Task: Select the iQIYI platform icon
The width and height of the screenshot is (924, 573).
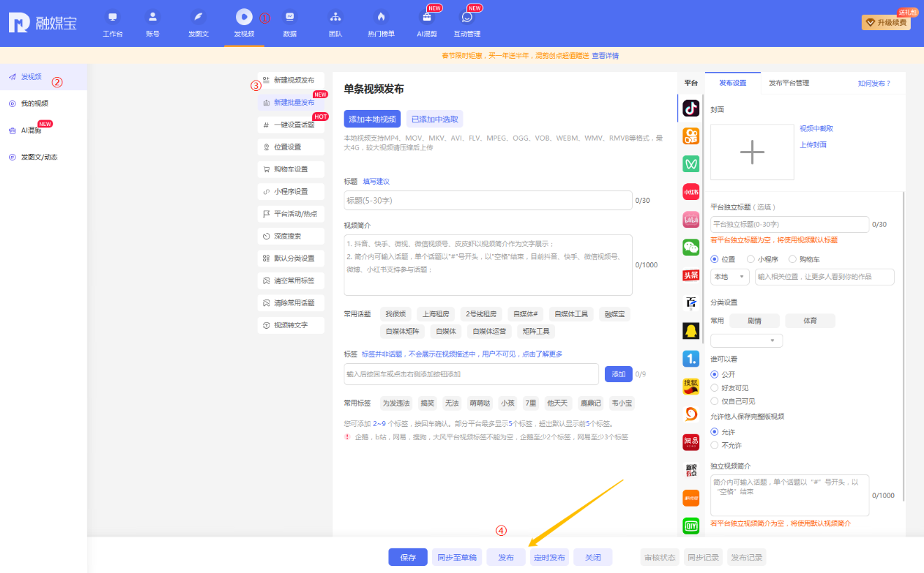Action: click(x=691, y=525)
